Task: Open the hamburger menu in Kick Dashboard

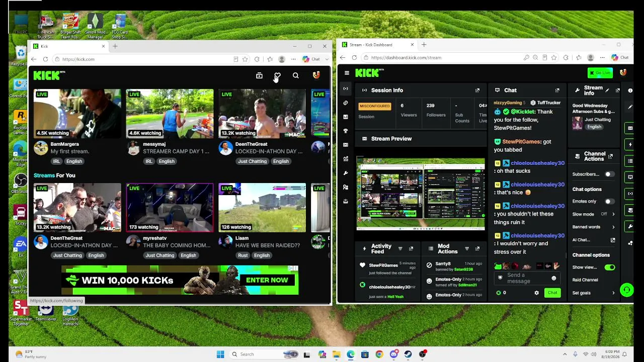Action: coord(347,73)
